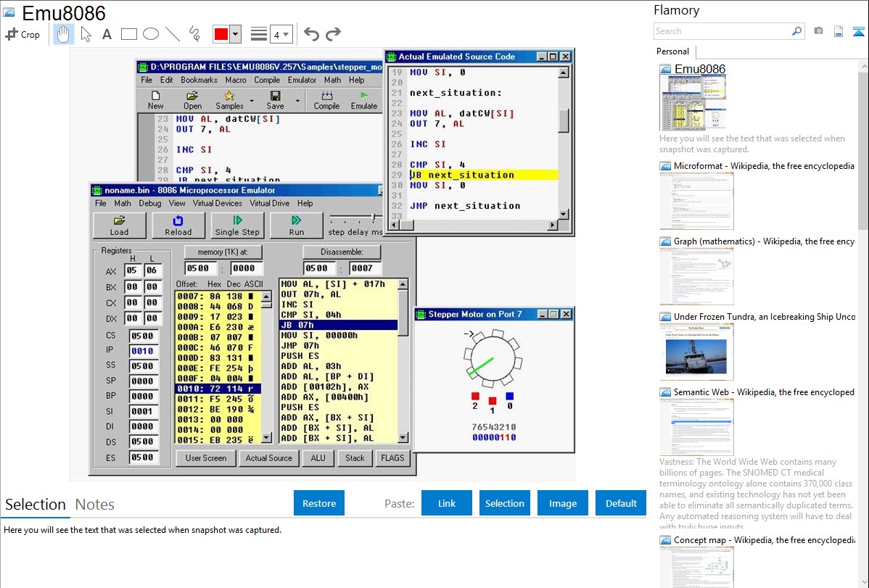Viewport: 869px width, 588px height.
Task: Click the search magnifier icon
Action: (796, 31)
